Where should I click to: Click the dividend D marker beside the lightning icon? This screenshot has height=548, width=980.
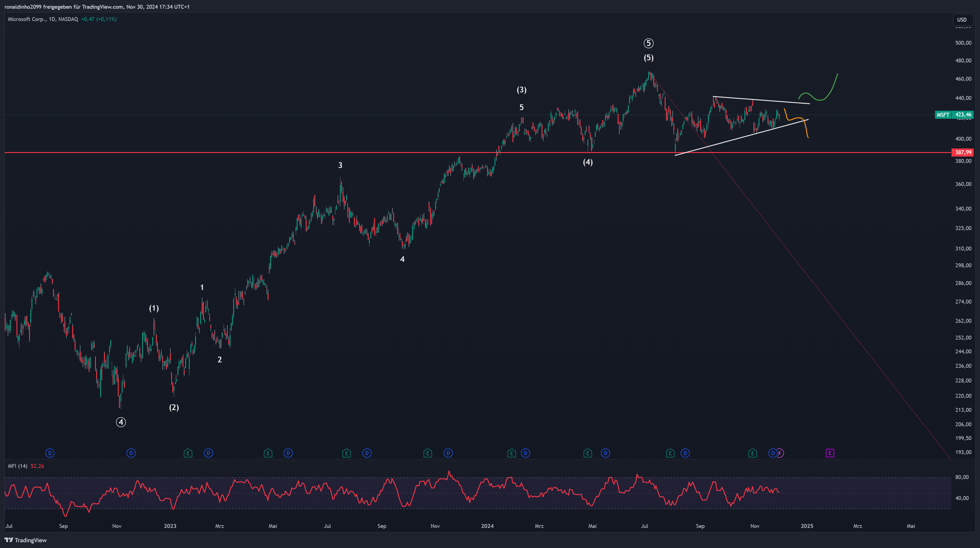[x=773, y=453]
